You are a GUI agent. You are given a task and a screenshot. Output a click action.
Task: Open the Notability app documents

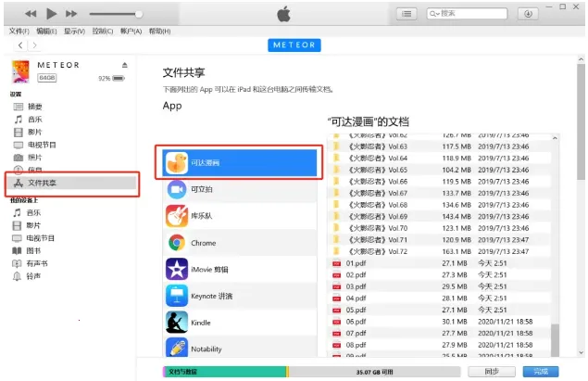click(x=206, y=349)
